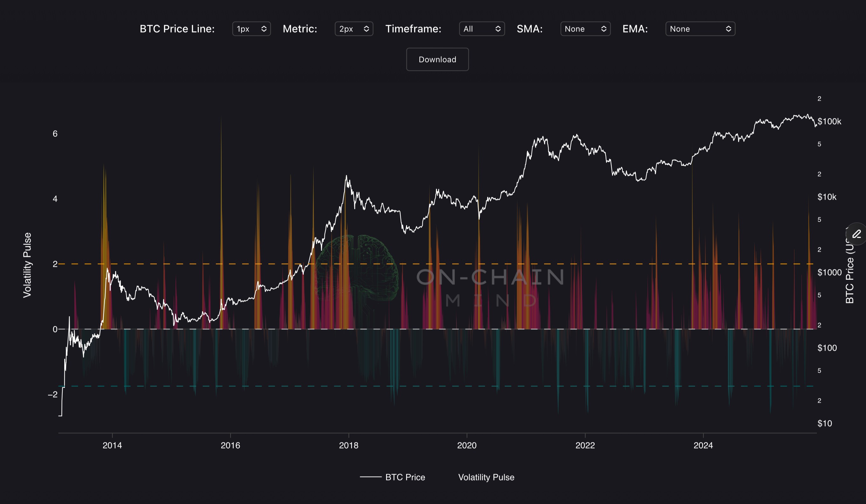This screenshot has width=866, height=504.
Task: Toggle the BTC Price legend entry
Action: pos(405,477)
